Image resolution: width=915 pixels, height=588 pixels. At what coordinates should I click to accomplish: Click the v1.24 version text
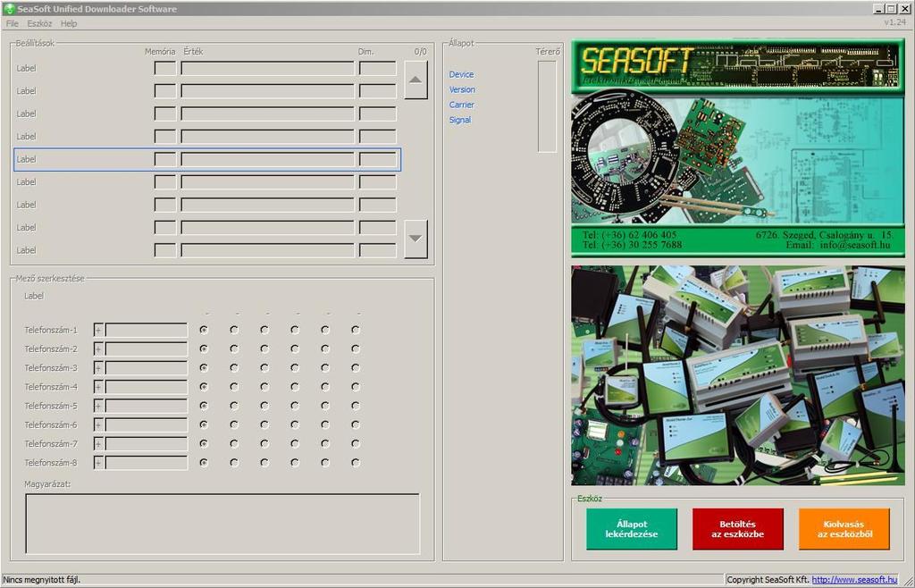(x=894, y=22)
